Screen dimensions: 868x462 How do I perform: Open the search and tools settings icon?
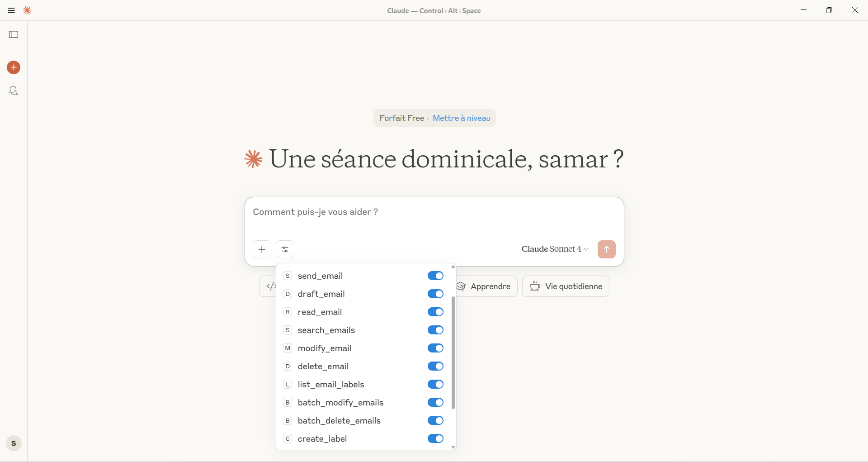tap(285, 249)
